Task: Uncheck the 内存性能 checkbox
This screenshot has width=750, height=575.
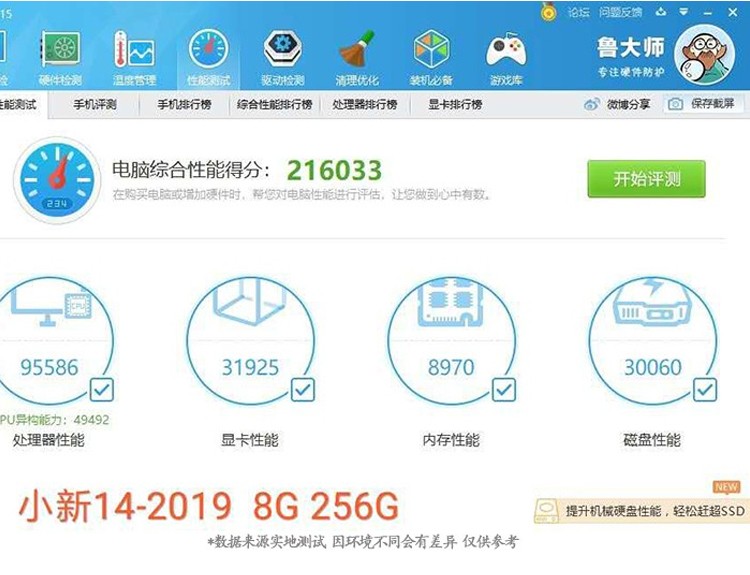Action: pos(504,389)
